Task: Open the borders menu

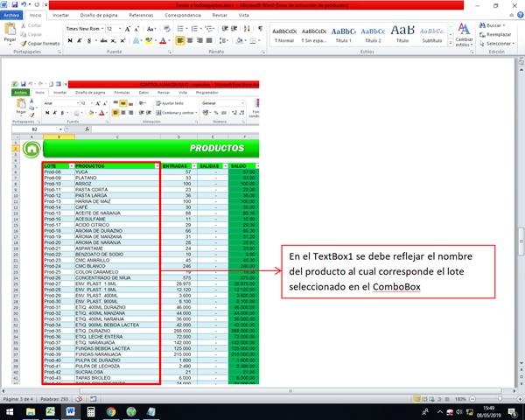Action: (x=254, y=40)
